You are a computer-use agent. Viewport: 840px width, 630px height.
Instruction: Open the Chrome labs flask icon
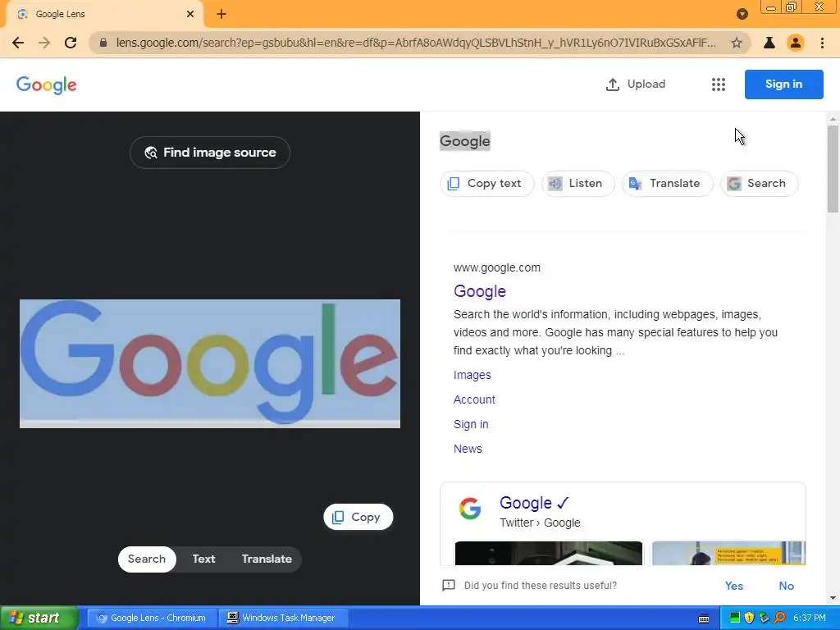click(x=769, y=43)
